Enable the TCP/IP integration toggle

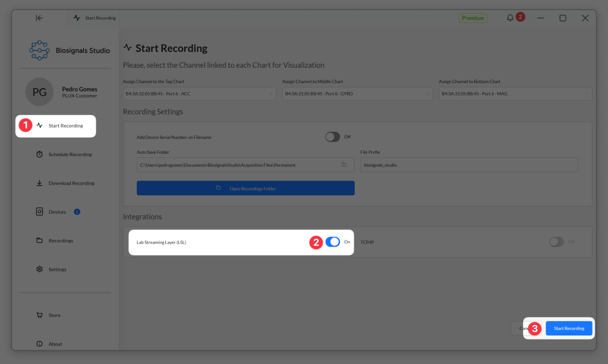[556, 242]
